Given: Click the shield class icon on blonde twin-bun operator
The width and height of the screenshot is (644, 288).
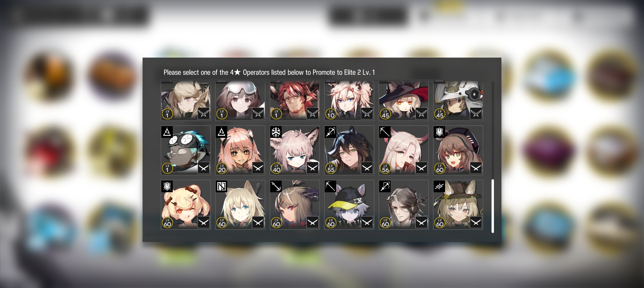Looking at the screenshot, I should click(167, 186).
